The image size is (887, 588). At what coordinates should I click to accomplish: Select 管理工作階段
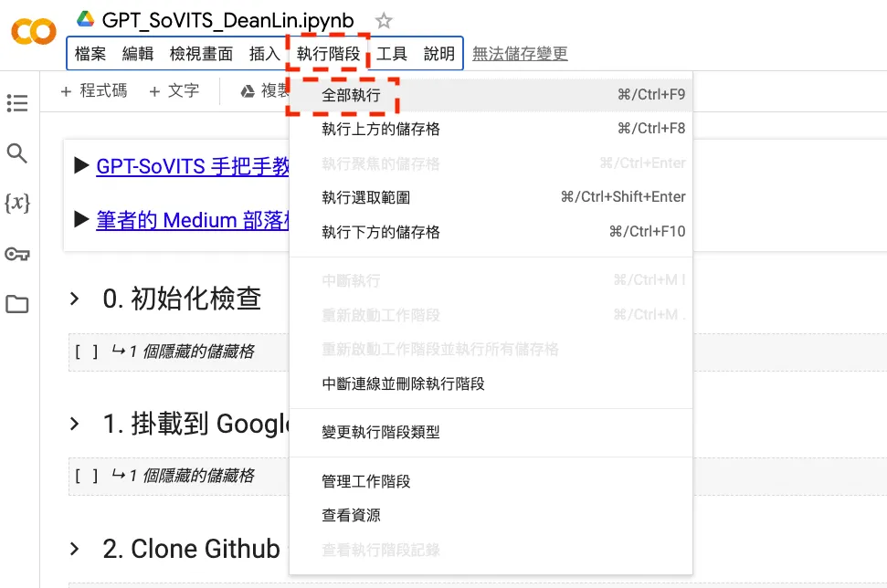[x=491, y=482]
